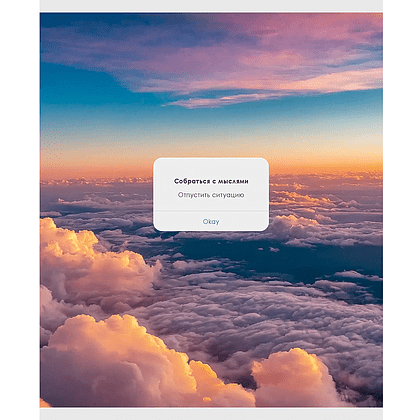
Task: Click the white margin right of the image
Action: tap(401, 210)
